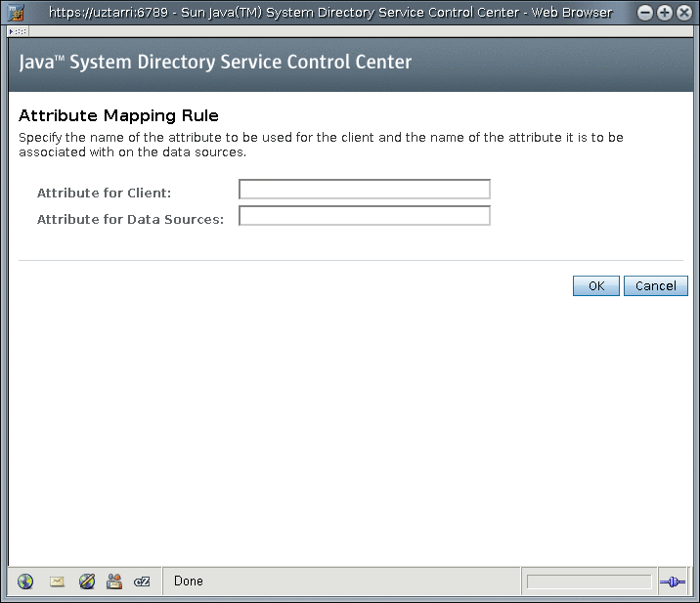Cancel the Attribute Mapping Rule dialog
700x603 pixels.
coord(655,285)
